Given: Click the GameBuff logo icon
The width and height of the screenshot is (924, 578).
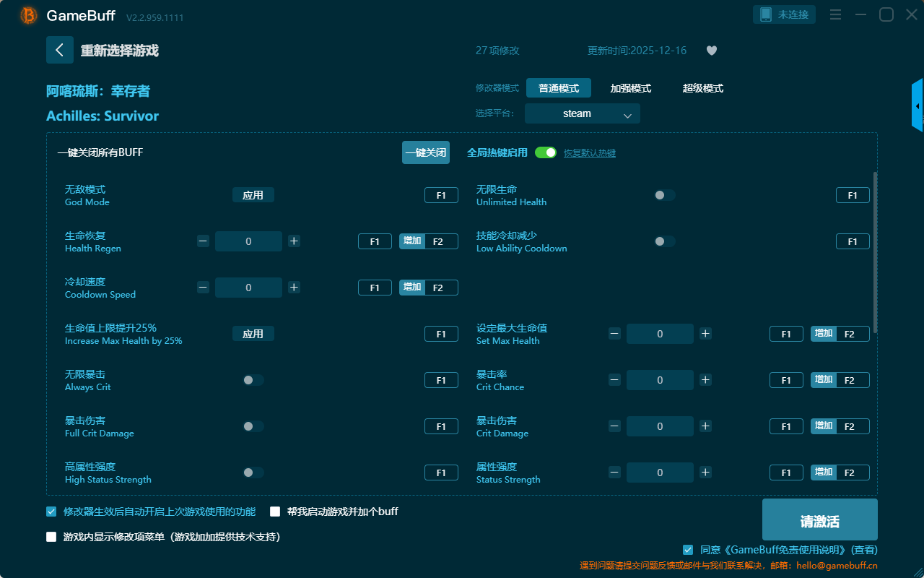Looking at the screenshot, I should 29,15.
